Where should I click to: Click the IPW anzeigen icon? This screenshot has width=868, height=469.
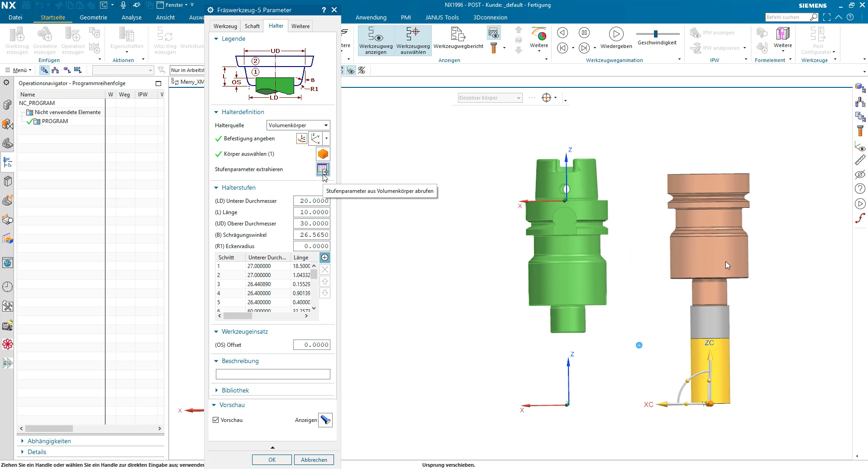[712, 33]
